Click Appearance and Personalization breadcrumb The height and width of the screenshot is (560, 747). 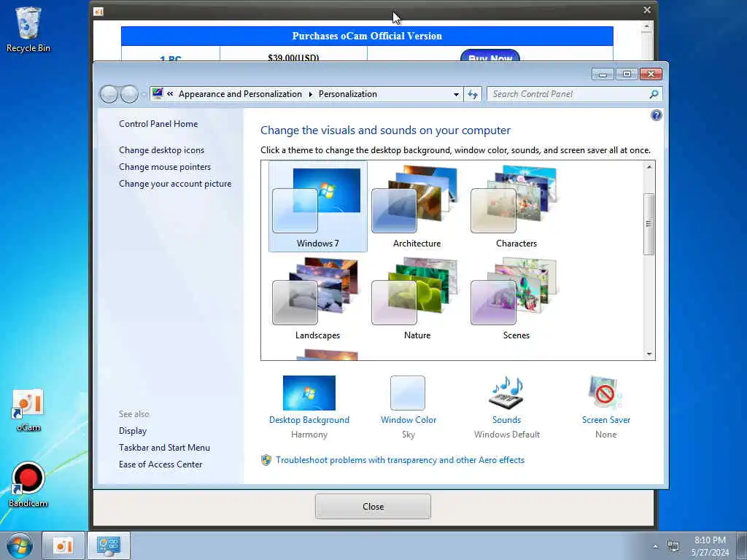tap(240, 94)
